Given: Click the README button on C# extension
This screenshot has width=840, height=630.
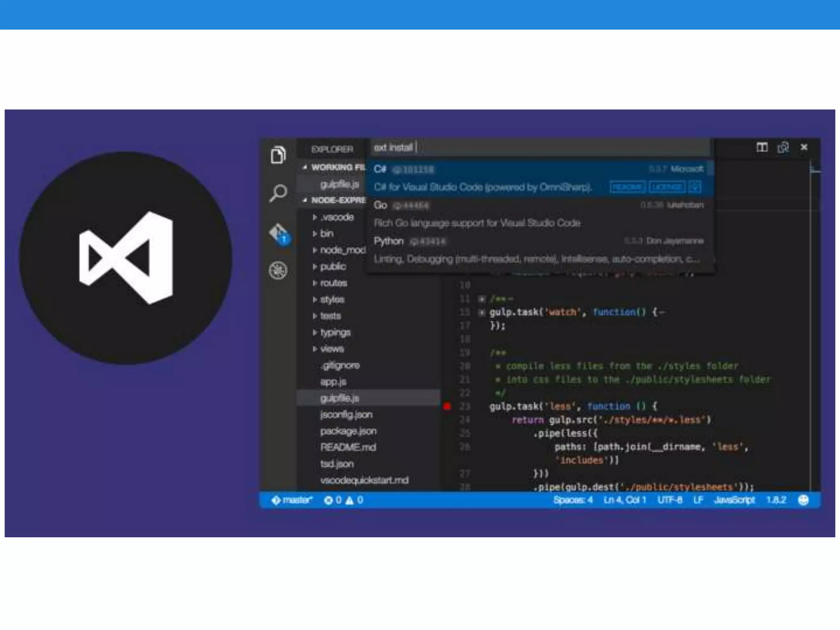Looking at the screenshot, I should 627,187.
